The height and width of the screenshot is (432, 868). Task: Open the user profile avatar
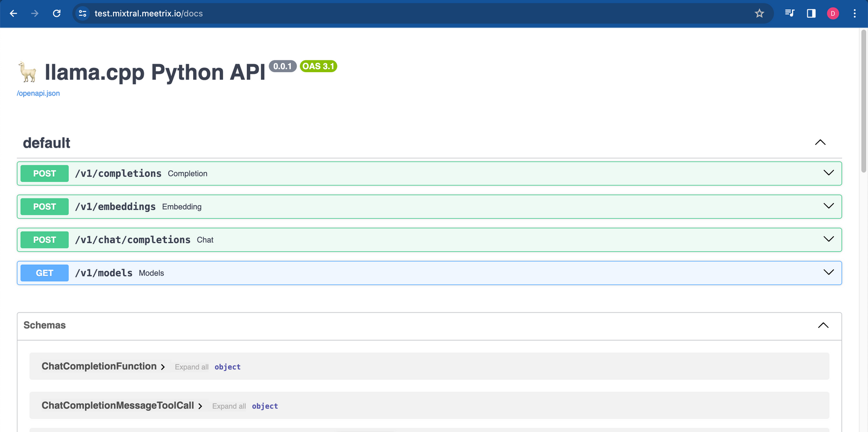(x=833, y=14)
